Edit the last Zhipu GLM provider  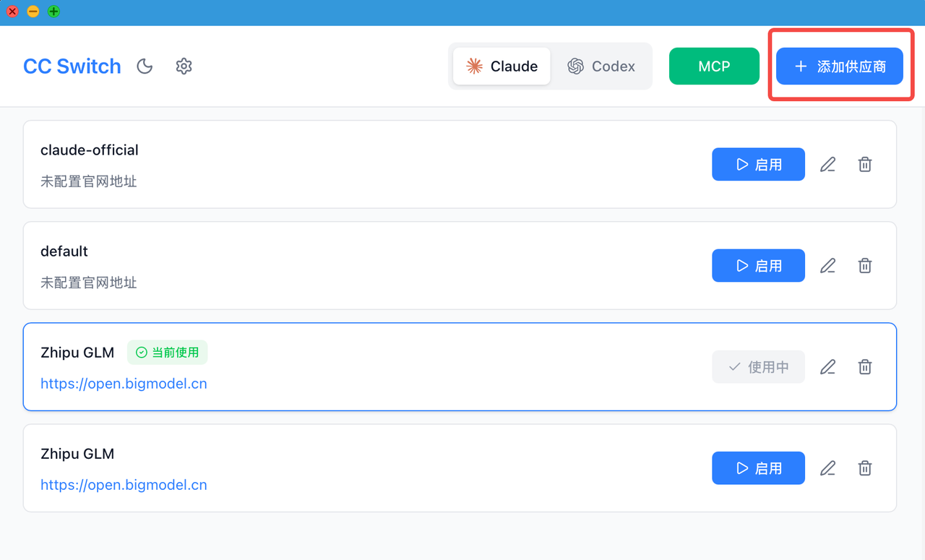coord(827,468)
